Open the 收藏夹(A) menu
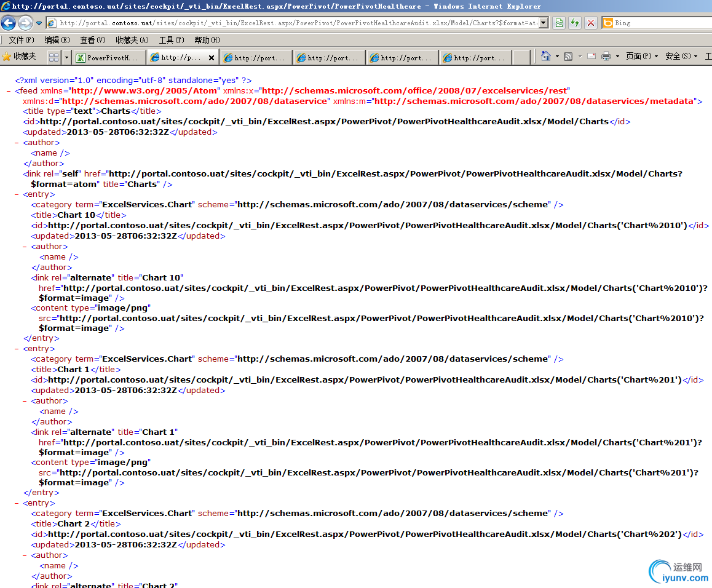The height and width of the screenshot is (588, 712). pos(132,40)
